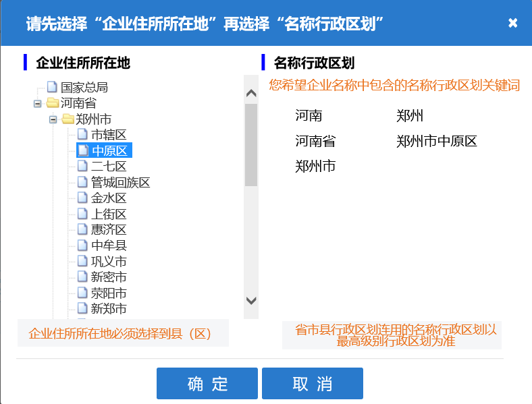The height and width of the screenshot is (404, 532).
Task: Click the document icon beside 国家总局
Action: (x=52, y=87)
